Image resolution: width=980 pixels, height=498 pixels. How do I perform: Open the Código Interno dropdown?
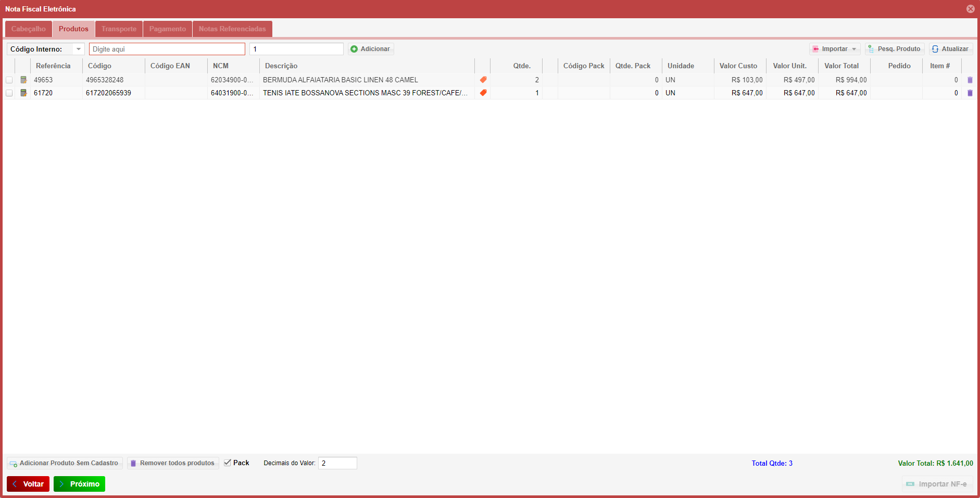tap(78, 49)
